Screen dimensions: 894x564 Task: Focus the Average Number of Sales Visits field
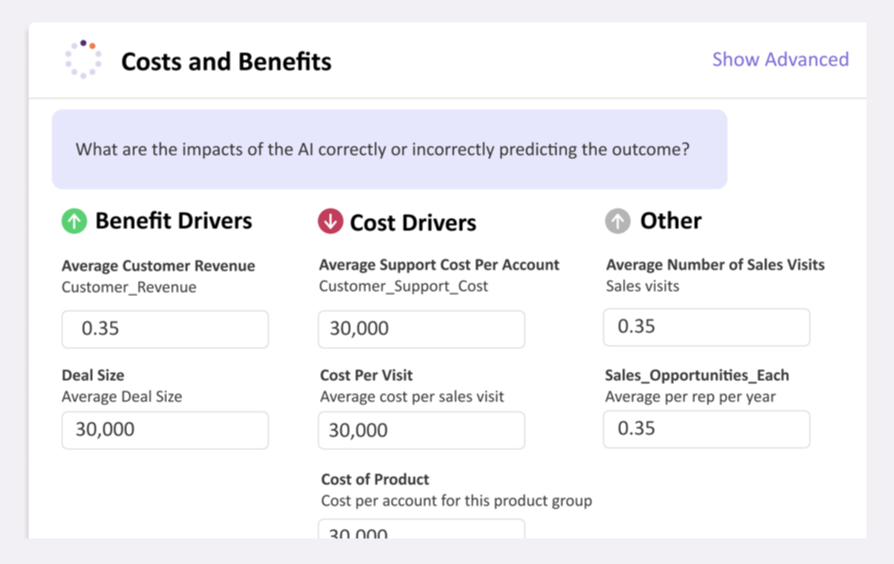706,327
